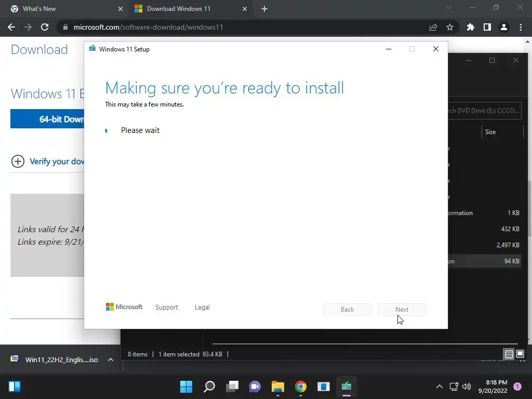Open Google Chrome from the taskbar

301,387
